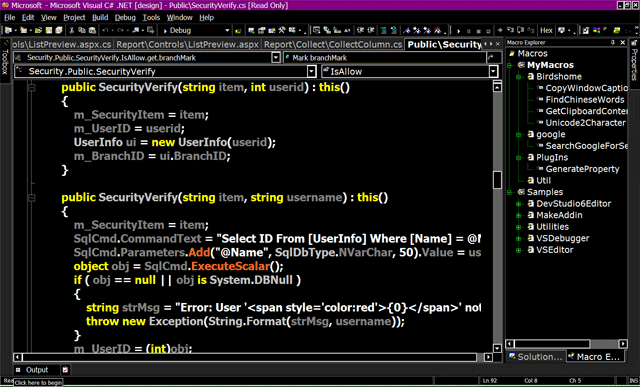Click editor scroll down arrow
Viewport: 640px width, 387px height.
coord(497,348)
